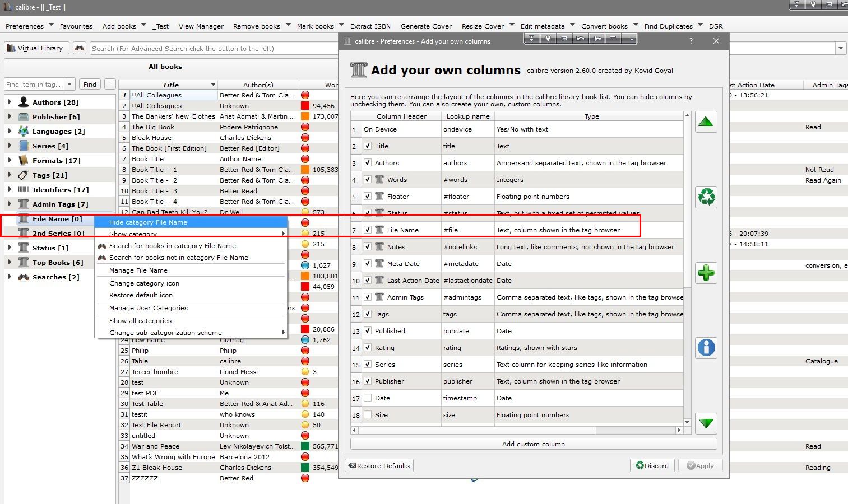This screenshot has height=504, width=848.
Task: Open the Preferences dropdown arrow
Action: click(x=51, y=25)
